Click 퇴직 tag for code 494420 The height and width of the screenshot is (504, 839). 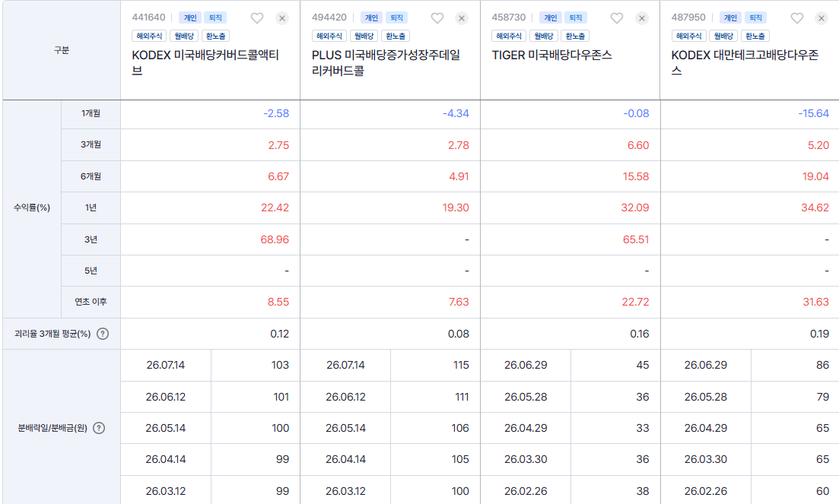(x=396, y=17)
